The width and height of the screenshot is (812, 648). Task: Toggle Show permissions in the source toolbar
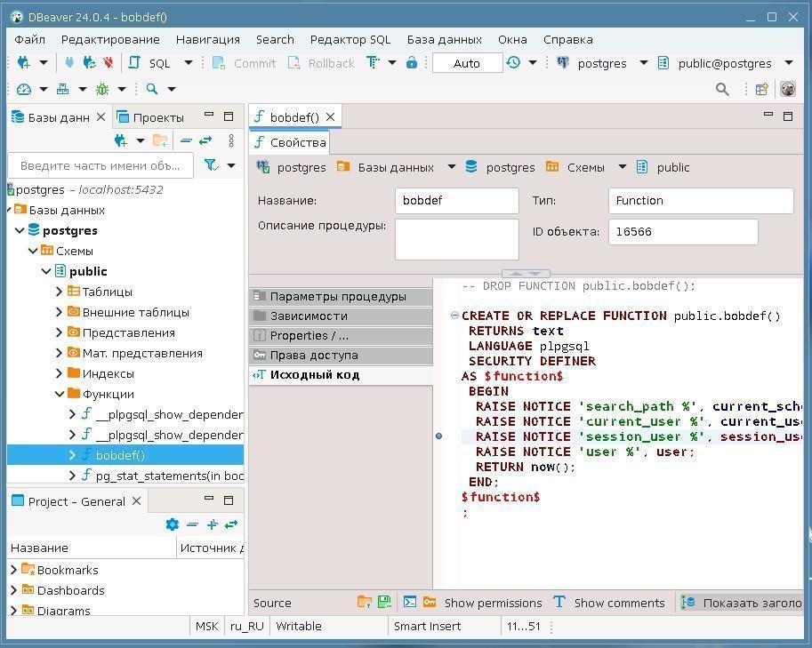[x=492, y=603]
